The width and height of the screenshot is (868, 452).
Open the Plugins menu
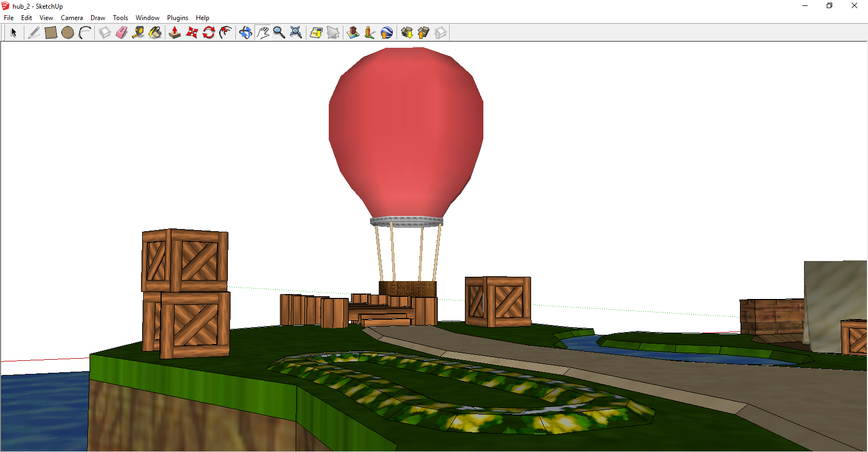(x=177, y=18)
